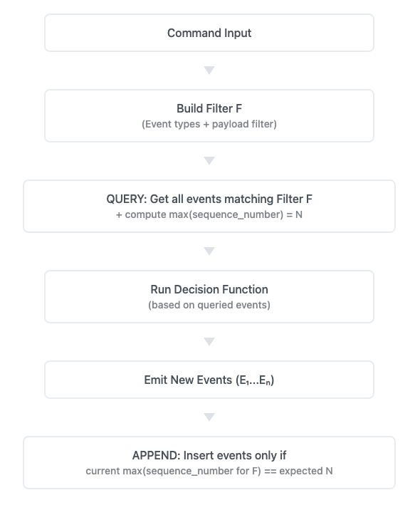Click 'expected N' in the bottom box

pyautogui.click(x=306, y=471)
